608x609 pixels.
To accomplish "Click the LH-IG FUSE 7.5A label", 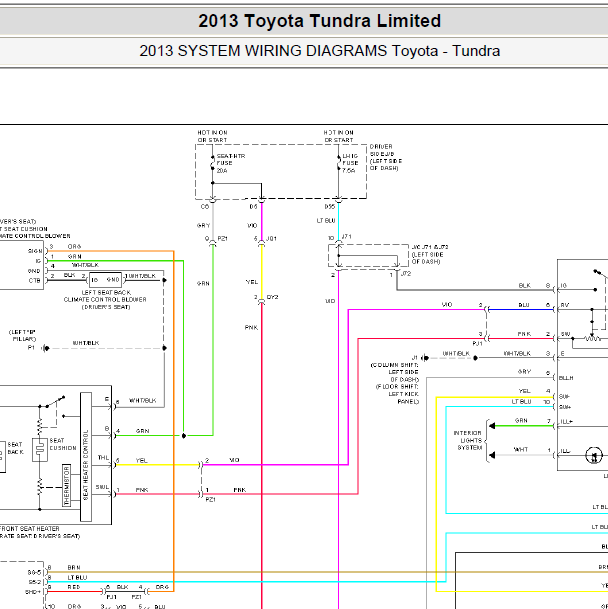I will (350, 163).
